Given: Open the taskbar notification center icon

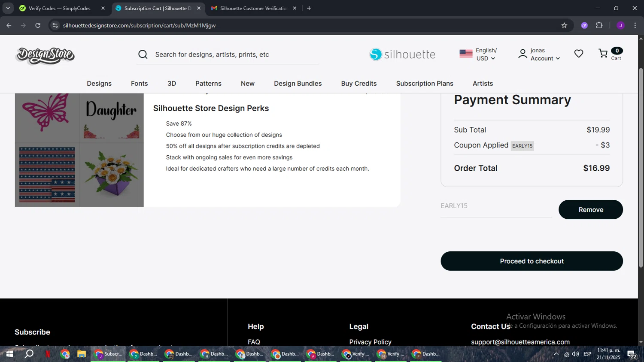Looking at the screenshot, I should (x=632, y=354).
